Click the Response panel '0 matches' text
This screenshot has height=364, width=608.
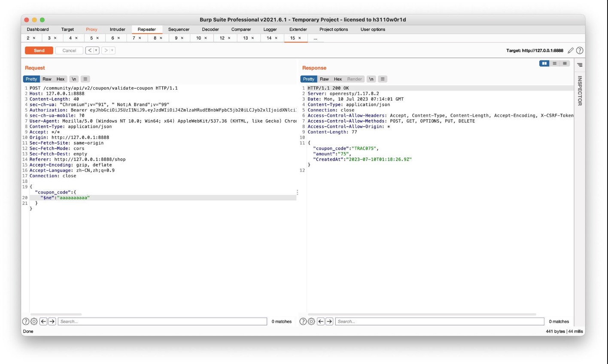(x=559, y=322)
